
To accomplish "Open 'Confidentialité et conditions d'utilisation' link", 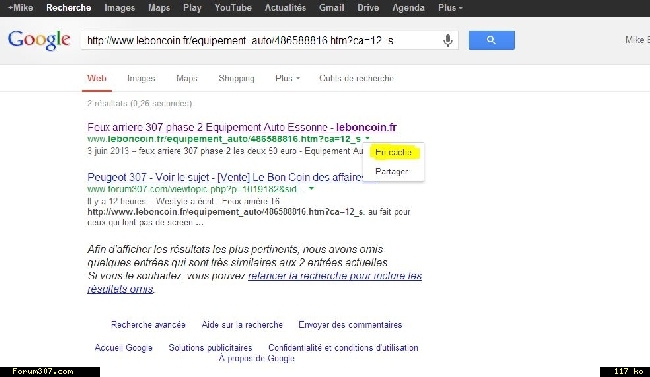I will tap(343, 348).
